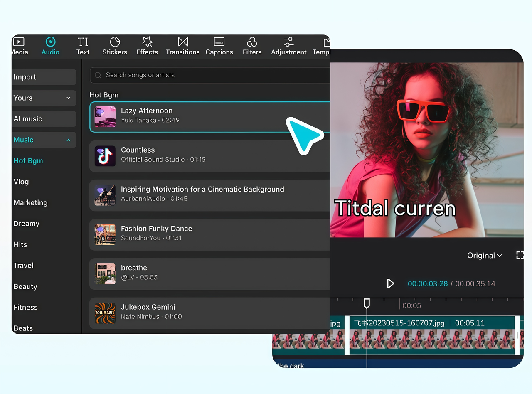532x394 pixels.
Task: Go to the Transitions tab
Action: coord(183,46)
